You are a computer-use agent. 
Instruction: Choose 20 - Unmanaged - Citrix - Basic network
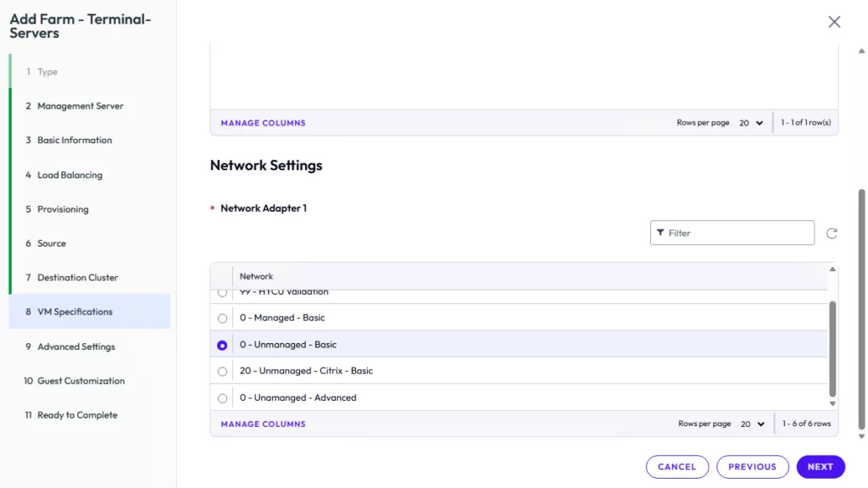222,371
